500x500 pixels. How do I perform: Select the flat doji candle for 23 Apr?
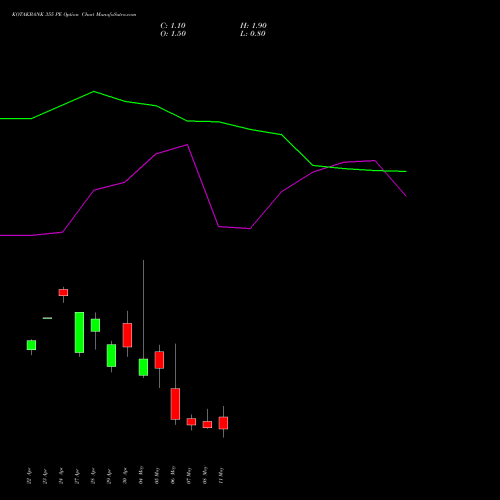click(47, 318)
